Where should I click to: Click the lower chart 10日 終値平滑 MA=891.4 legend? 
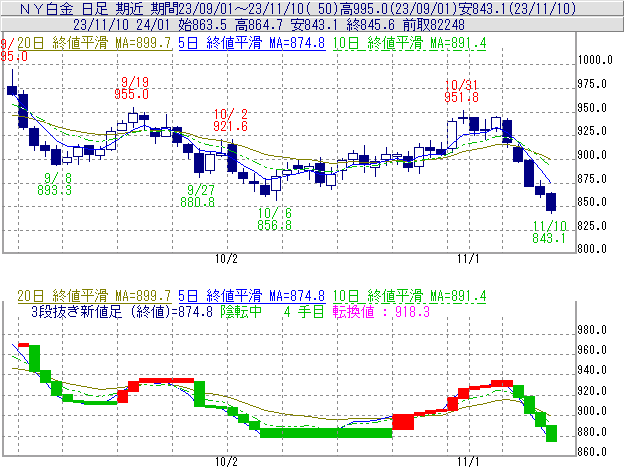410,296
